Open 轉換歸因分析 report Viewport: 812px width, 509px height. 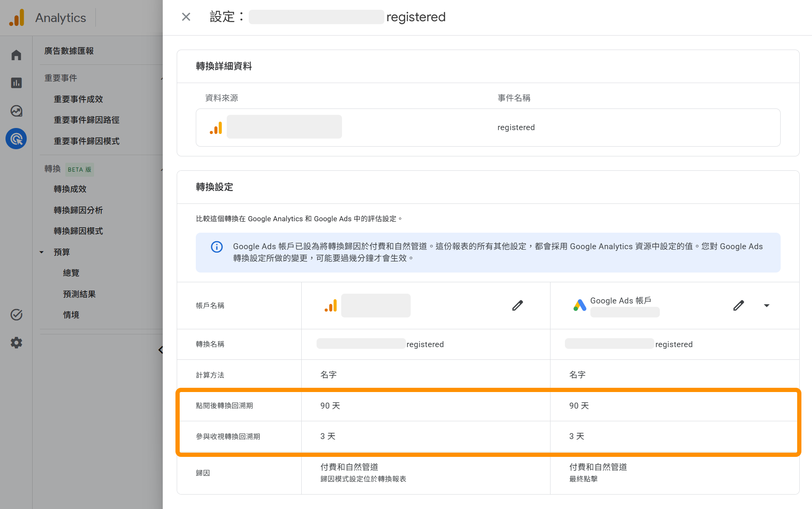(x=78, y=210)
